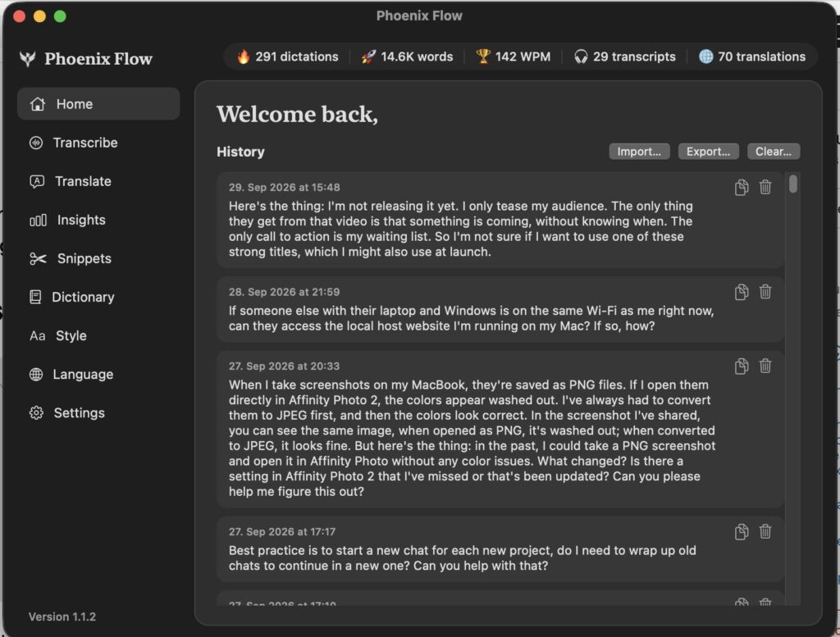Click the Language globe icon
This screenshot has width=840, height=637.
point(36,374)
